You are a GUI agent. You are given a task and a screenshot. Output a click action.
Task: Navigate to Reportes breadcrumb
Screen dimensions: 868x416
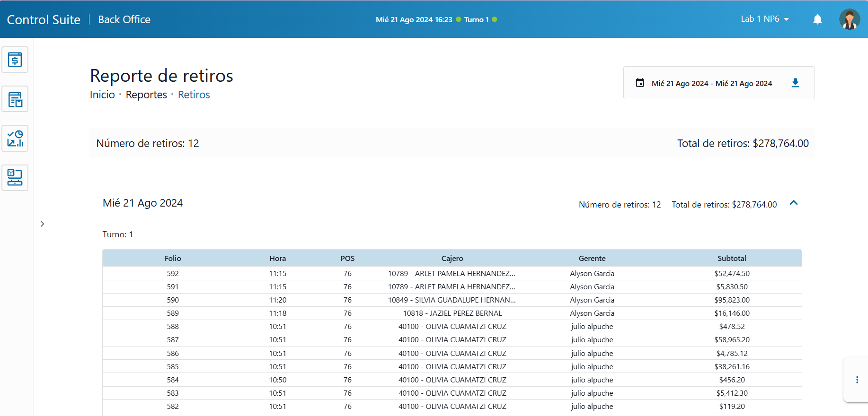click(146, 95)
